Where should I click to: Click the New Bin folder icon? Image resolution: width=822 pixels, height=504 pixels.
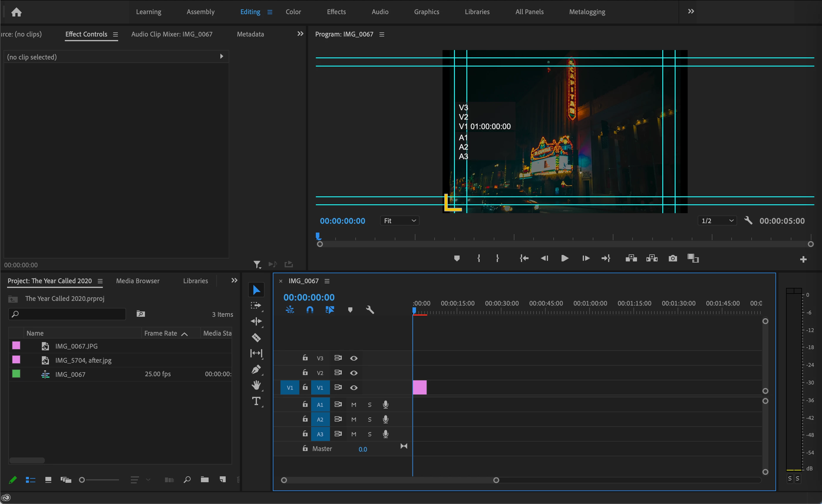coord(204,480)
